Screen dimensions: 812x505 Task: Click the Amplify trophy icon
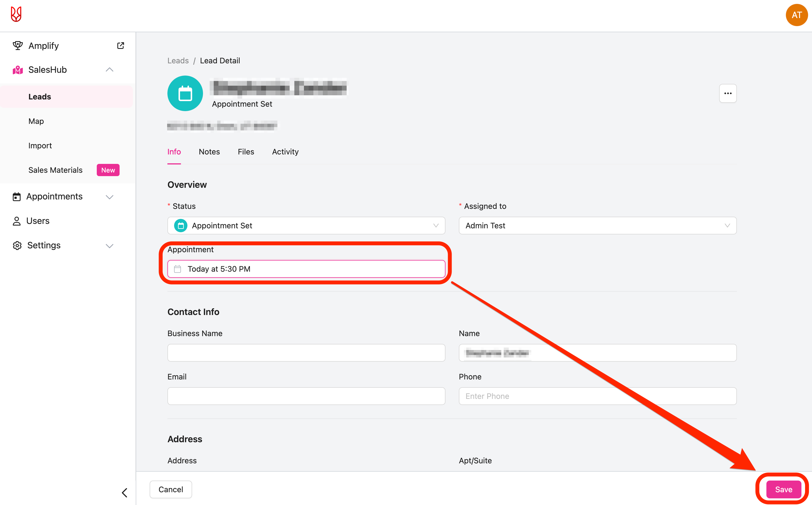tap(18, 46)
